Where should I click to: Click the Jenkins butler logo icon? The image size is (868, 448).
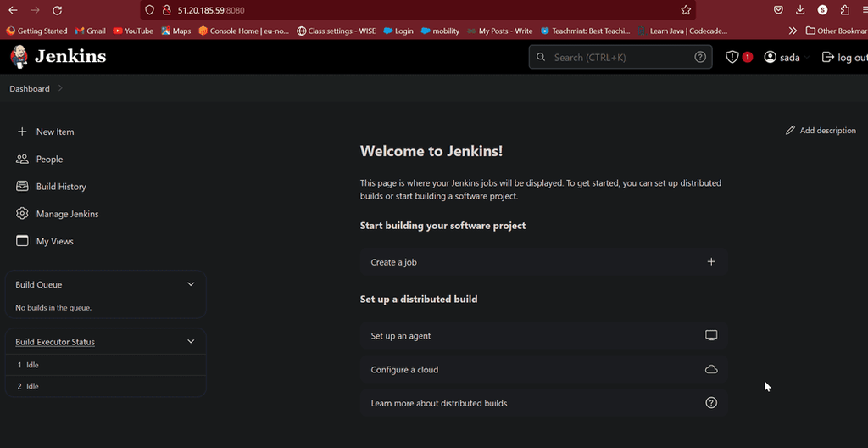(19, 57)
